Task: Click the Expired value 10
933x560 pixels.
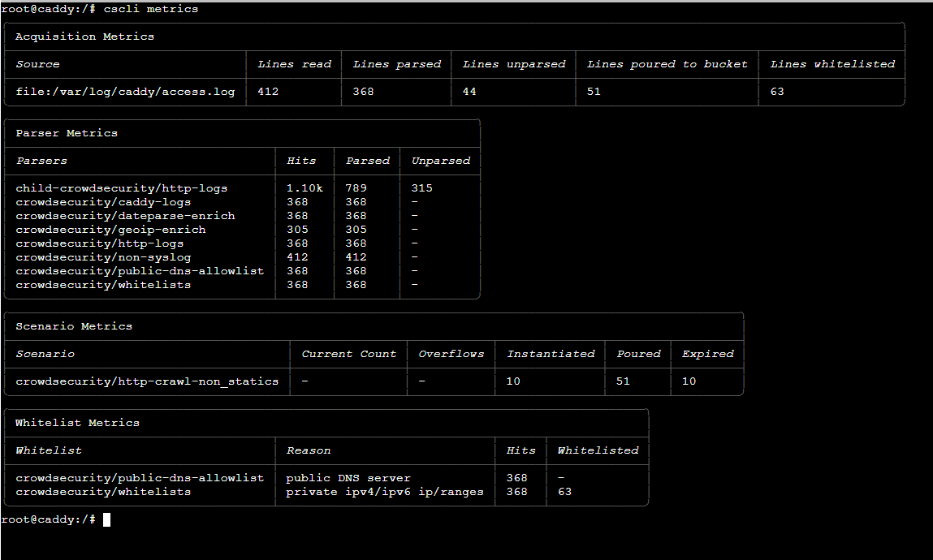Action: (689, 381)
